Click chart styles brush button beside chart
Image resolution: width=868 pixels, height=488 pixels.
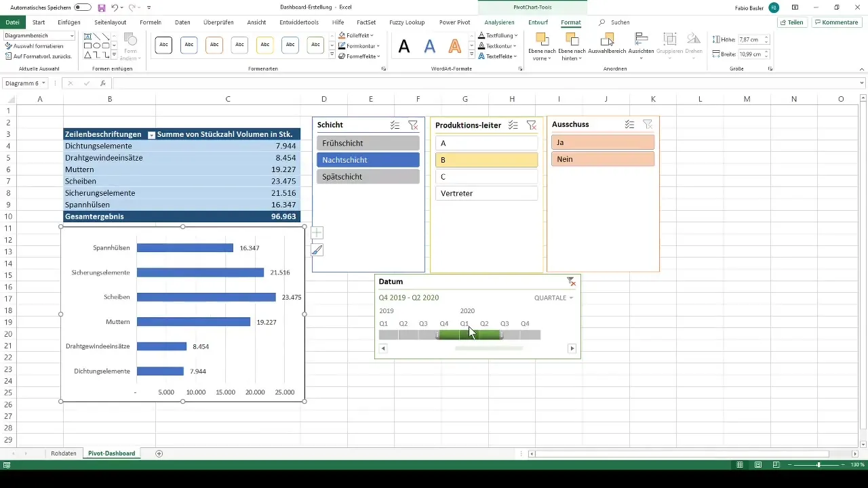click(x=317, y=250)
